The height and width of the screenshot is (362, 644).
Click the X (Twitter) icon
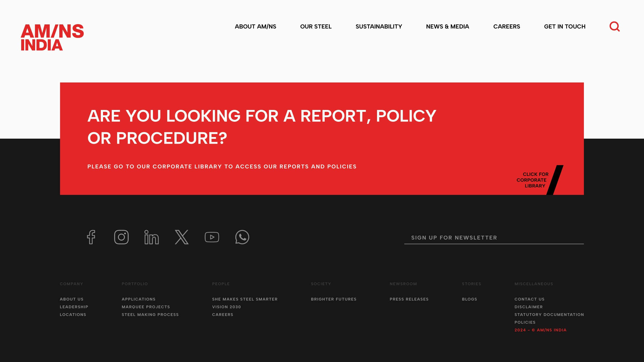click(182, 237)
